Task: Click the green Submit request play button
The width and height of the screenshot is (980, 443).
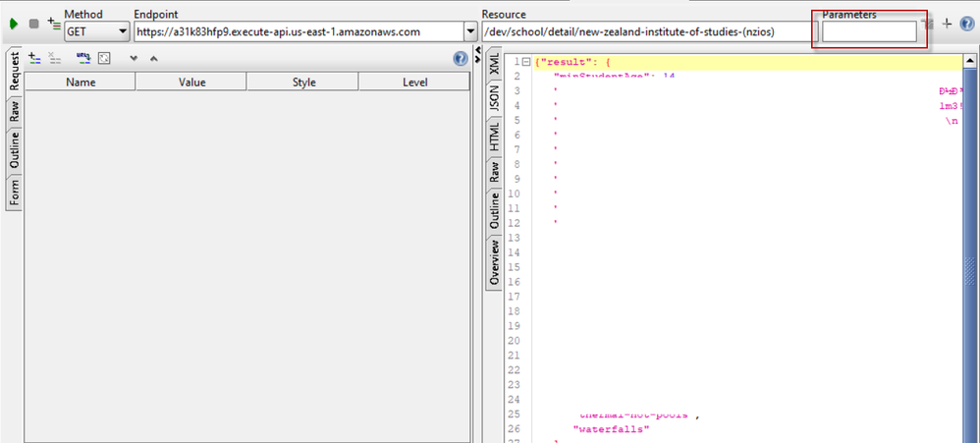Action: (14, 24)
